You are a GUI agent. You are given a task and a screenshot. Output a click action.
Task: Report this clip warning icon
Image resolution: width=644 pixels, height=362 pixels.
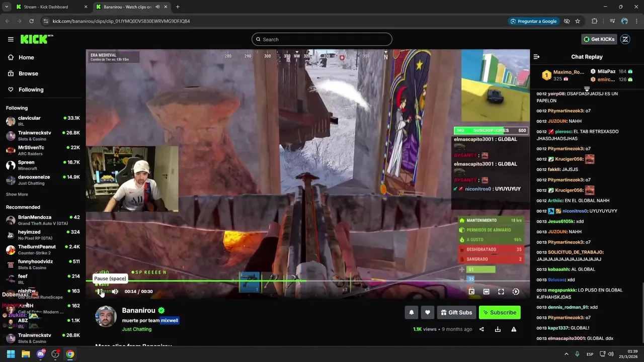point(514,329)
